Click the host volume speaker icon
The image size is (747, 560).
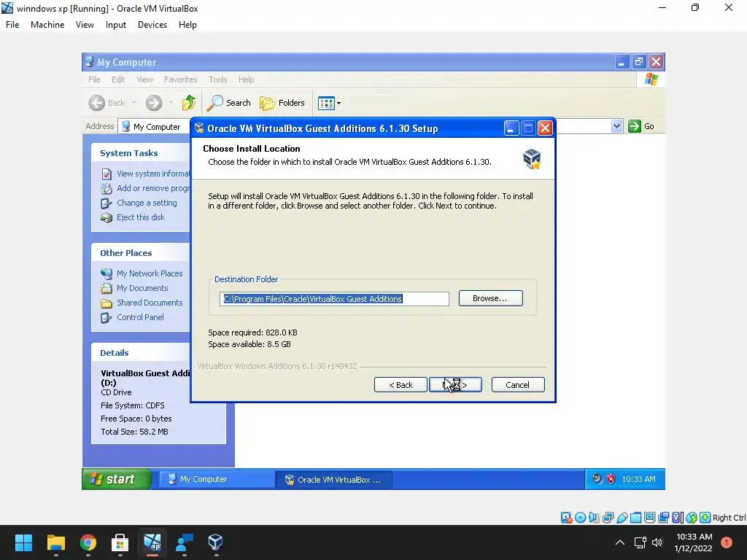point(657,542)
